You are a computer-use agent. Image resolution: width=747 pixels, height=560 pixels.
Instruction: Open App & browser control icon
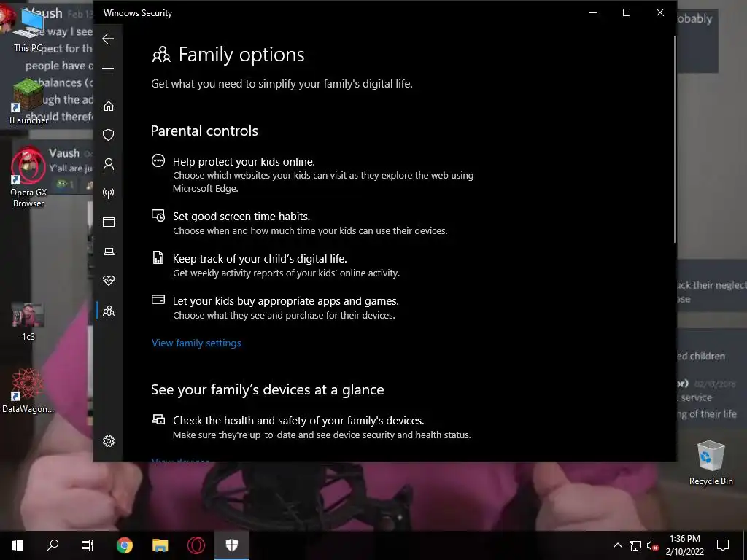pos(109,222)
